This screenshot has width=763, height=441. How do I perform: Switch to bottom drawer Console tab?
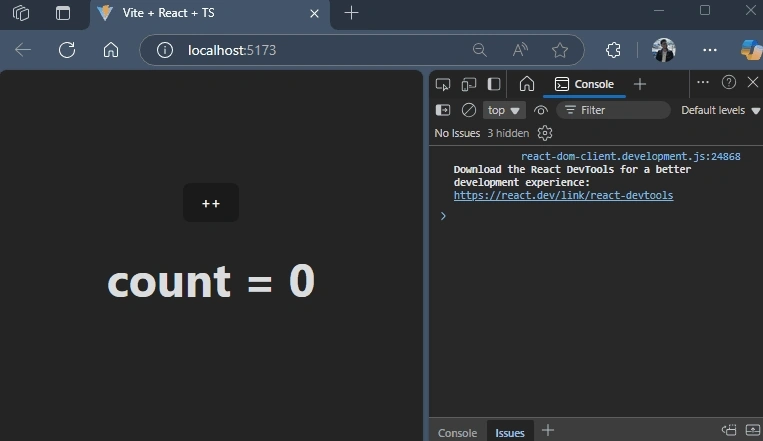457,432
